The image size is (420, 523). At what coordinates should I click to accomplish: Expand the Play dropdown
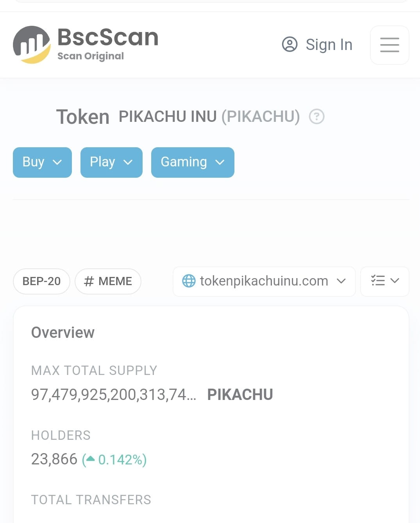coord(111,162)
